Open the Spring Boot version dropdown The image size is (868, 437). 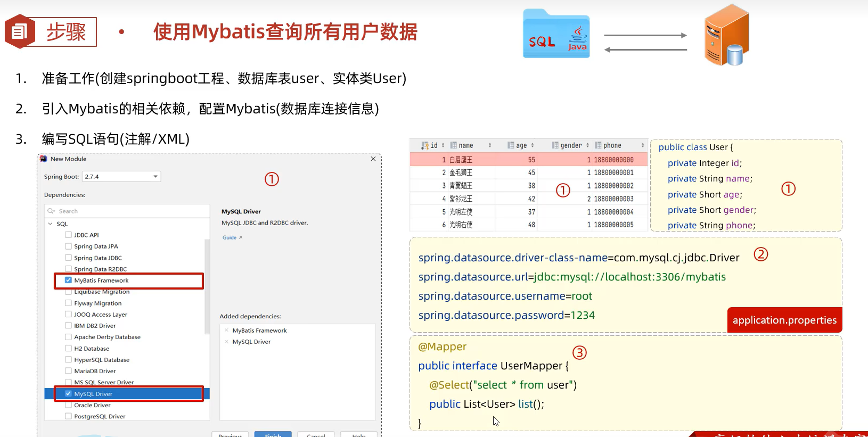click(x=121, y=176)
